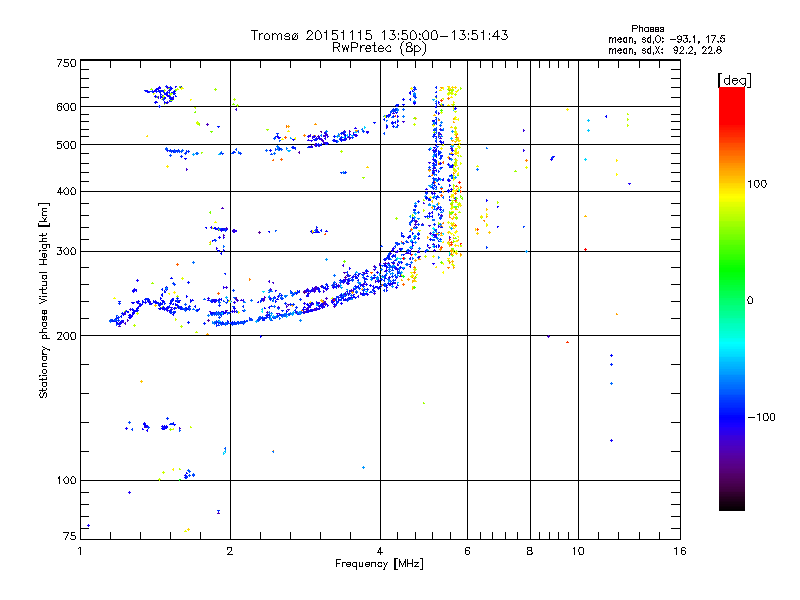Click the x-axis '2' tick label

(230, 551)
